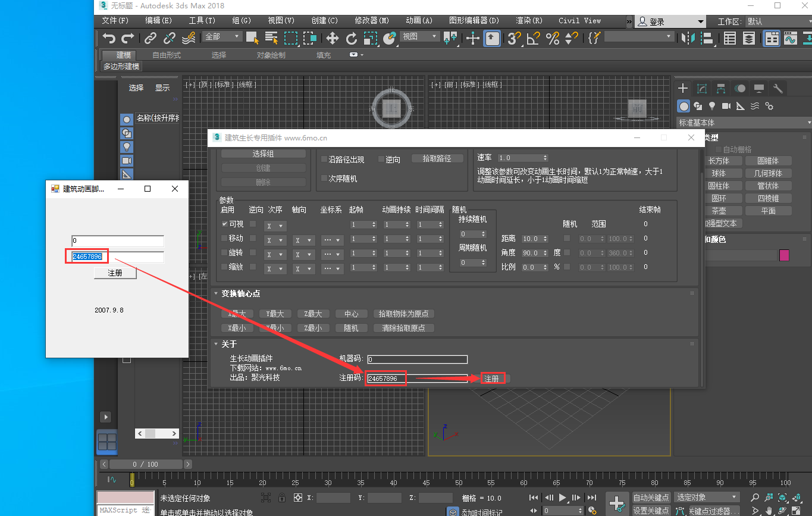Click the pink object color swatch
The height and width of the screenshot is (516, 812).
point(784,255)
